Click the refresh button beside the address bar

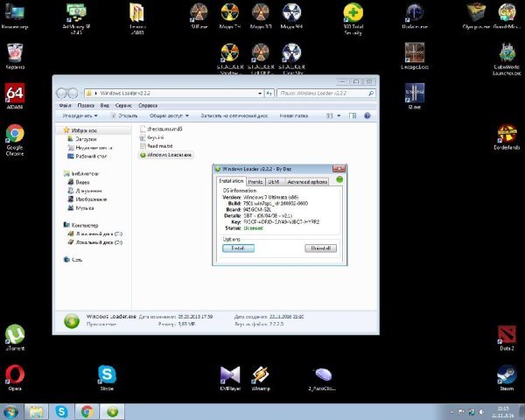point(269,93)
